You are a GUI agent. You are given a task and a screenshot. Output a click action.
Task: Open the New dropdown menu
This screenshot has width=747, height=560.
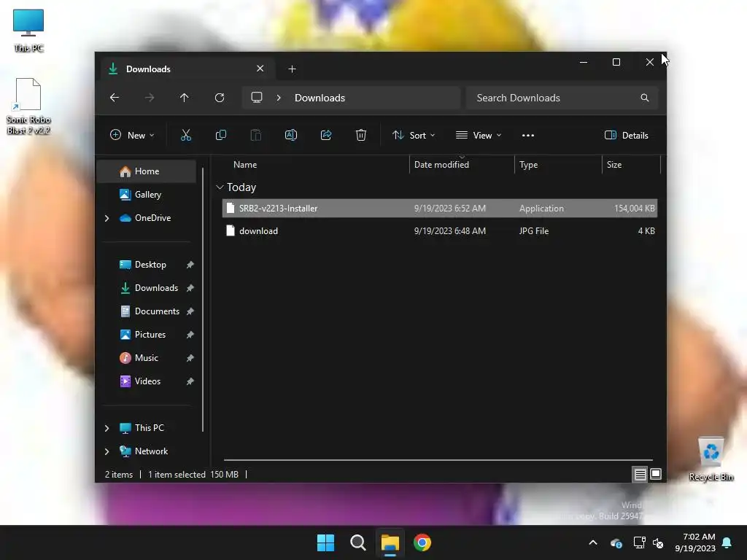tap(132, 135)
